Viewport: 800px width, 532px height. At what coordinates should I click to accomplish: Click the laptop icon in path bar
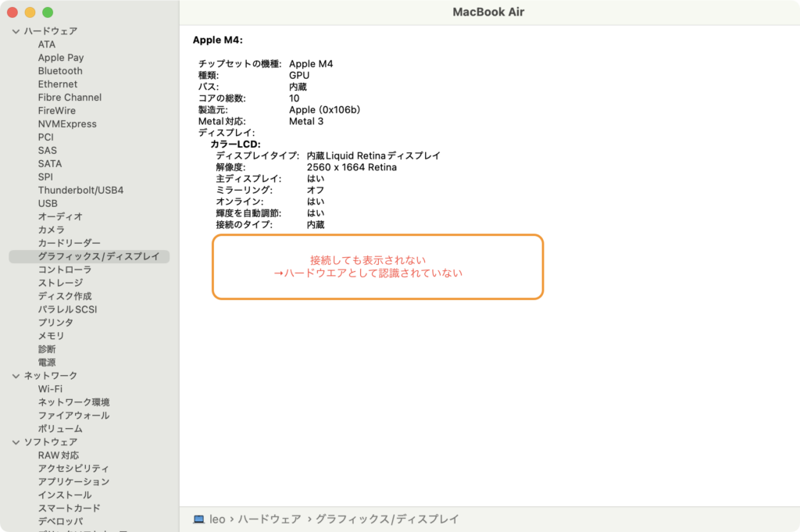[x=199, y=519]
